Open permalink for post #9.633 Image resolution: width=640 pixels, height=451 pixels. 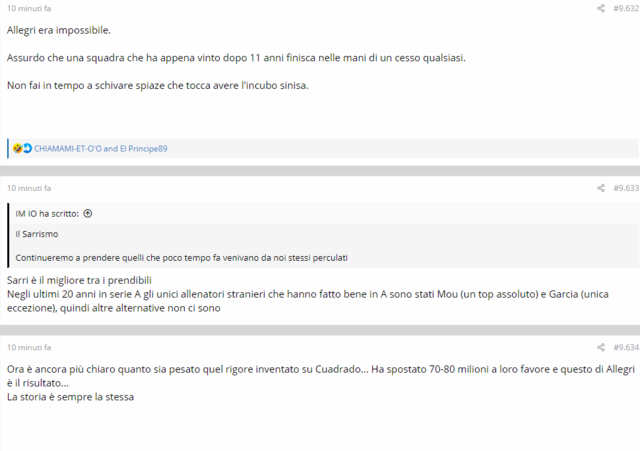pyautogui.click(x=626, y=188)
